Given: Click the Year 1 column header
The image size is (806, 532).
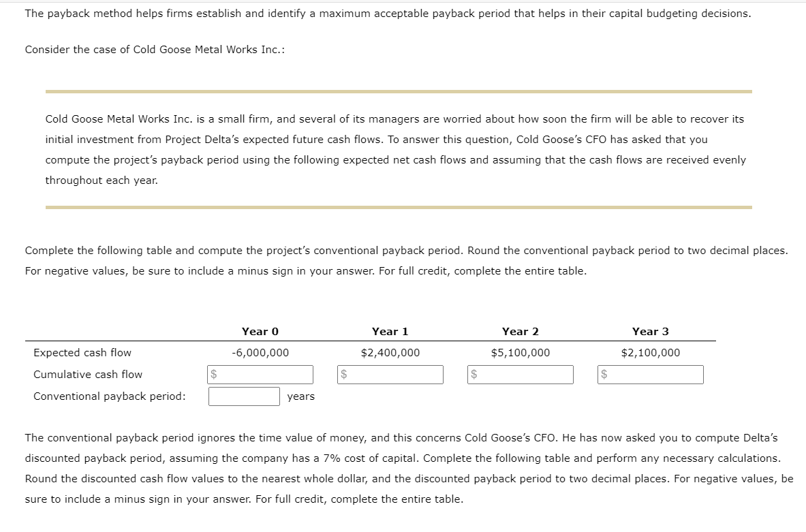Looking at the screenshot, I should tap(390, 331).
